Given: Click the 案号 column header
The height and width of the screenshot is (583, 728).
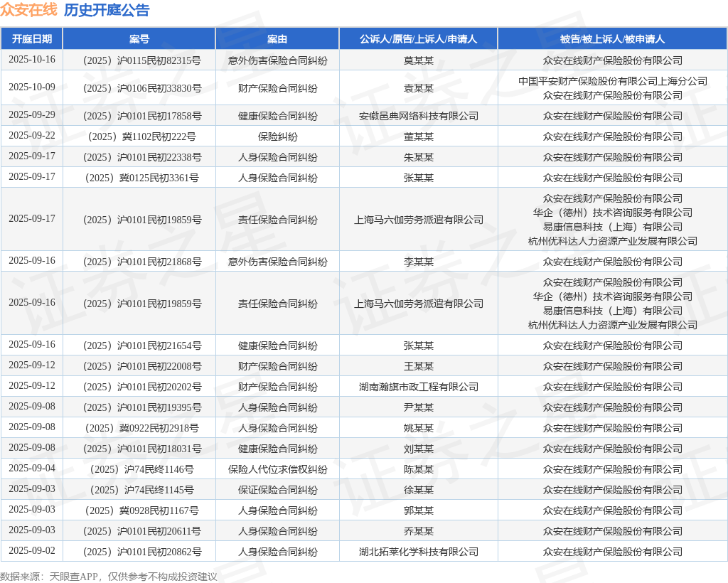Looking at the screenshot, I should (139, 39).
